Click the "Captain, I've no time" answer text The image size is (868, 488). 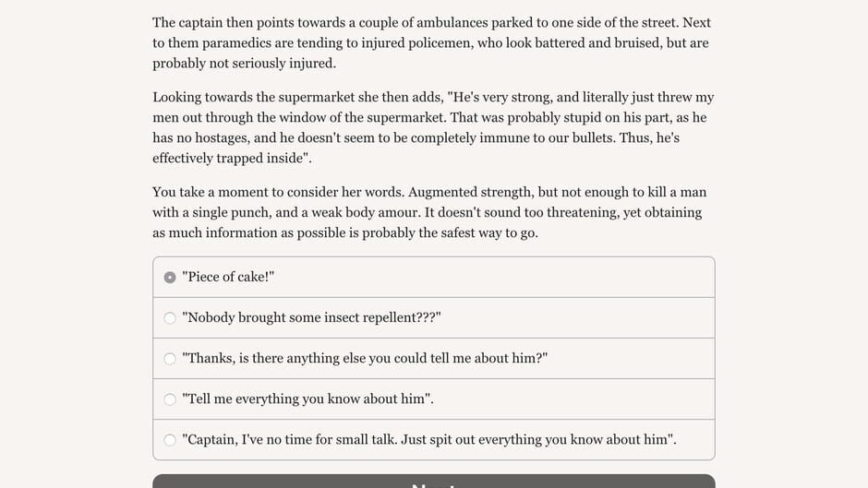click(x=429, y=439)
